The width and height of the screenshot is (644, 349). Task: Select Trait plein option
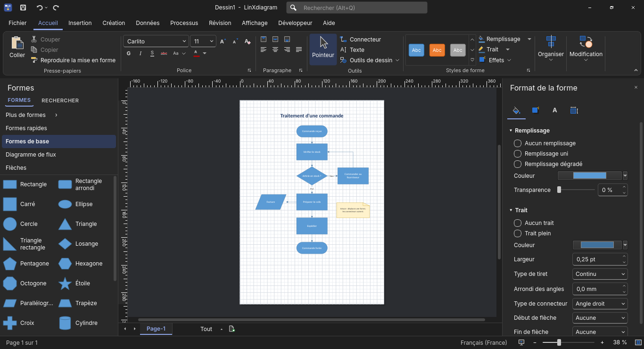tap(532, 233)
